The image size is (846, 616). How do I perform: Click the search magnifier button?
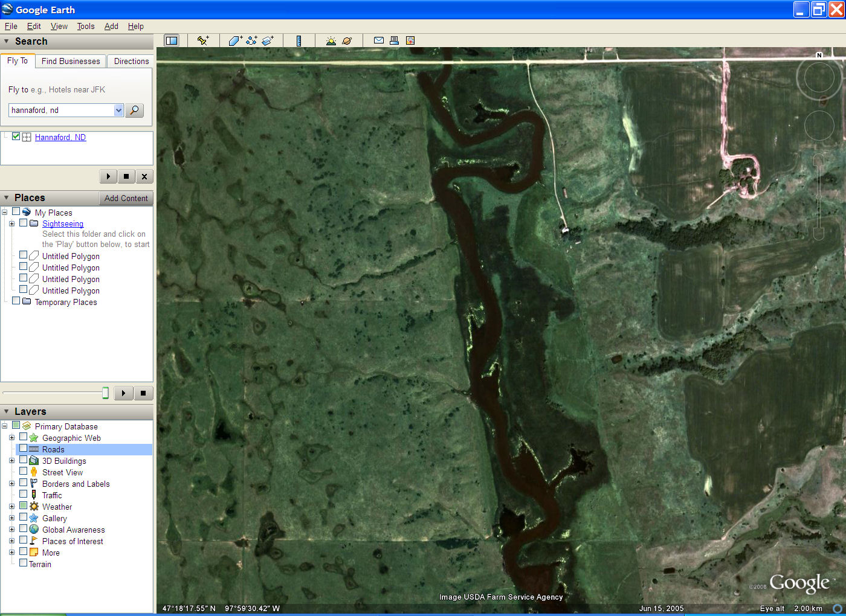134,110
